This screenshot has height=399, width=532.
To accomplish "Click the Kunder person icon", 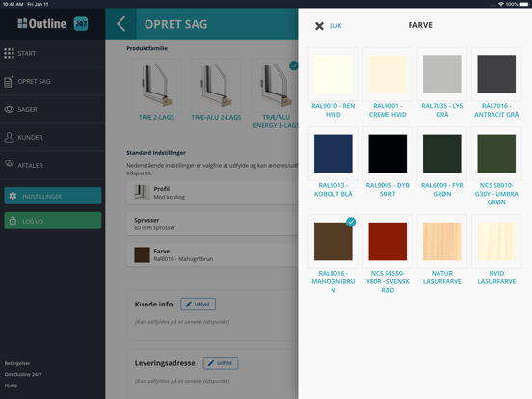I will (x=9, y=137).
